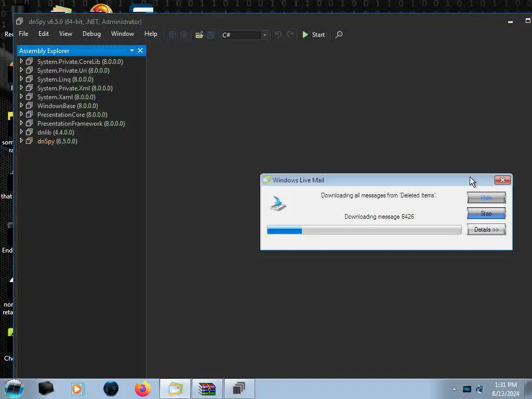The height and width of the screenshot is (399, 532).
Task: Close the Assembly Explorer panel
Action: click(x=140, y=50)
